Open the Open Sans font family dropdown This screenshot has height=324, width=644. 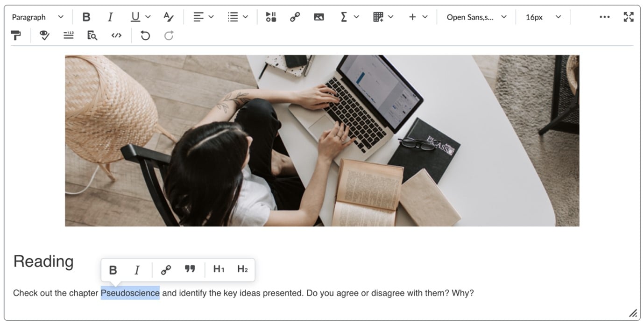point(476,17)
